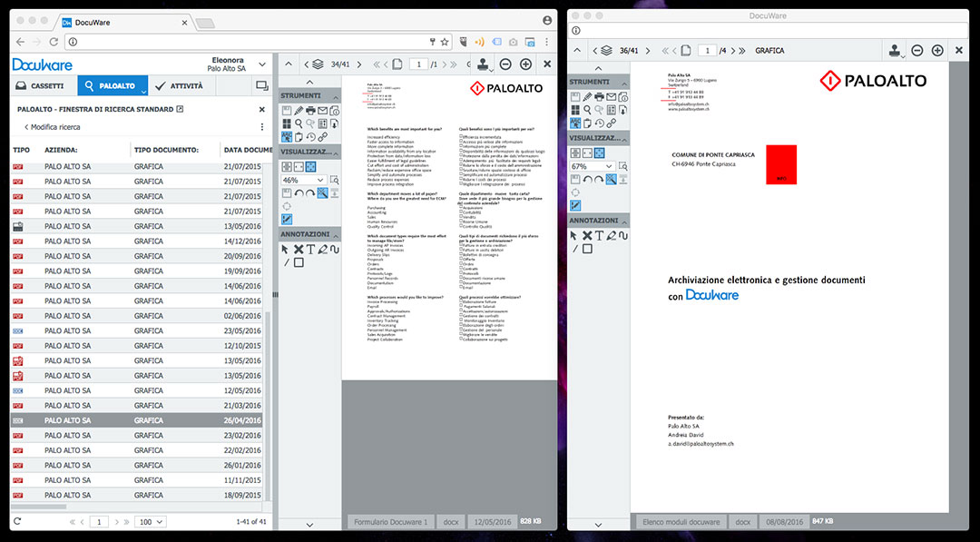Click the magnifier search icon in left viewer

(x=299, y=123)
